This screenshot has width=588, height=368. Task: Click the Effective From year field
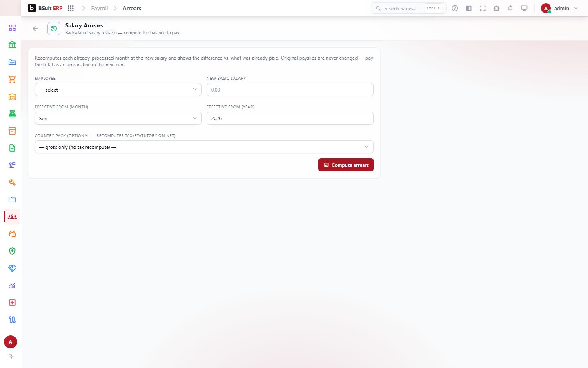point(290,118)
